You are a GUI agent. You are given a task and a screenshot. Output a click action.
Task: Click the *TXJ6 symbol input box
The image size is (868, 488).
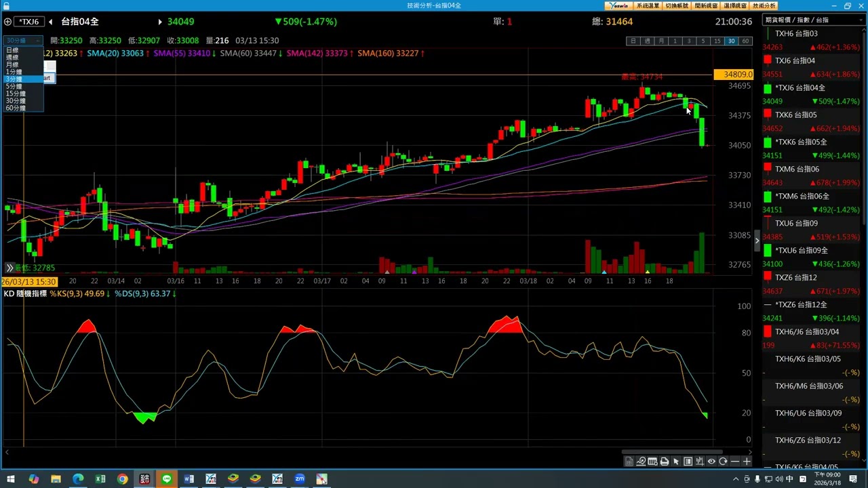[x=29, y=22]
